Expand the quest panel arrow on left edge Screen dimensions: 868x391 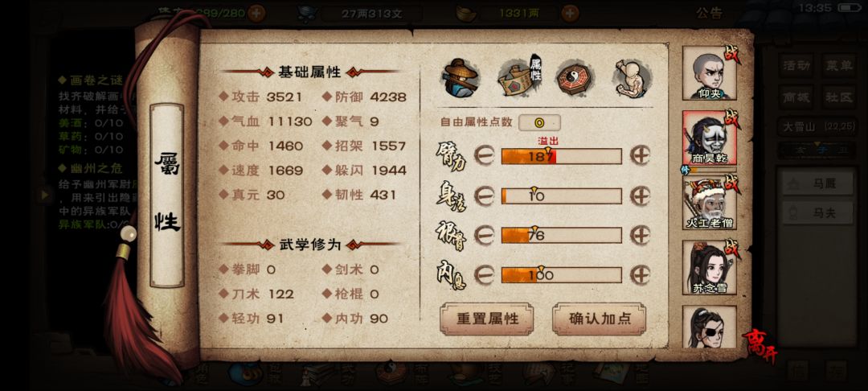point(45,194)
